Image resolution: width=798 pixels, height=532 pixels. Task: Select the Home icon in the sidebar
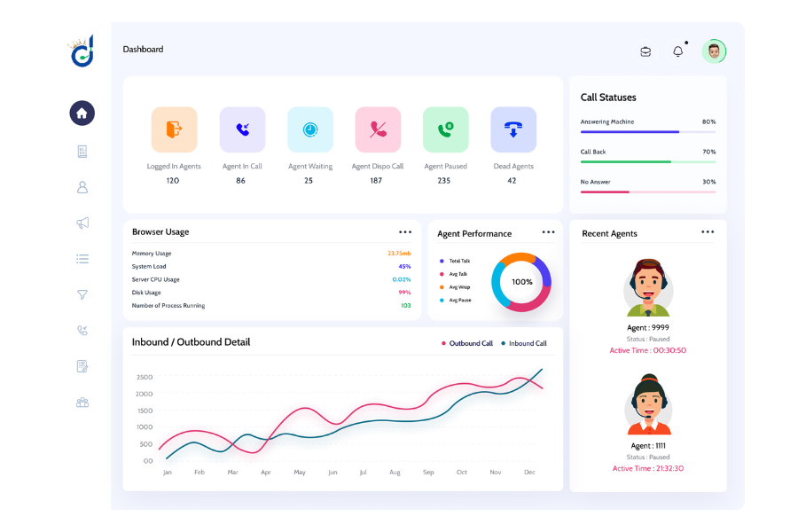click(x=82, y=113)
